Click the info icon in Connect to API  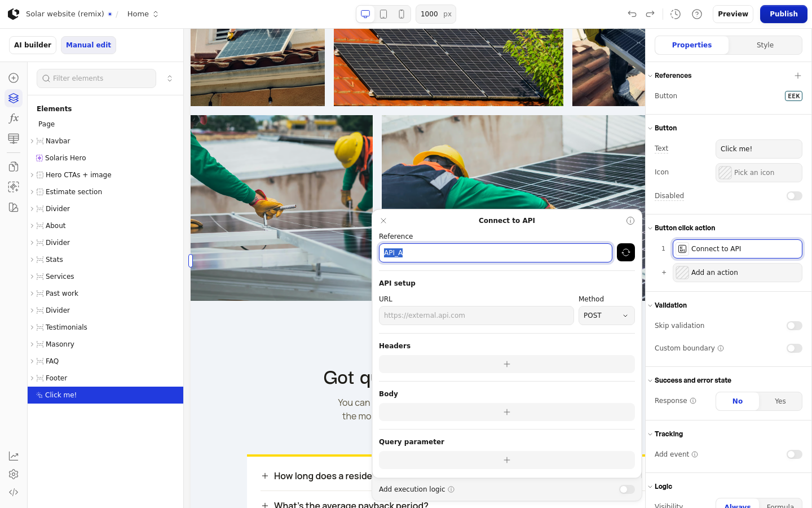pyautogui.click(x=630, y=221)
